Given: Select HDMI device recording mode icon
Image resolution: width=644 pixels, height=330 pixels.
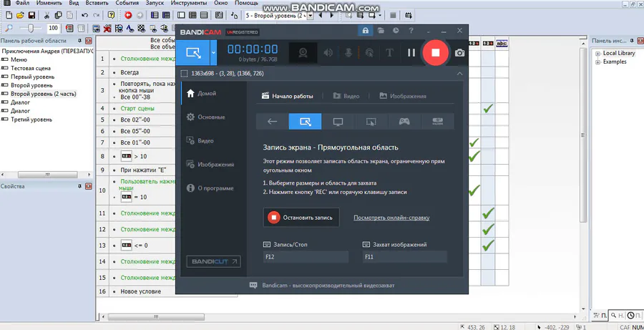Looking at the screenshot, I should click(x=437, y=122).
